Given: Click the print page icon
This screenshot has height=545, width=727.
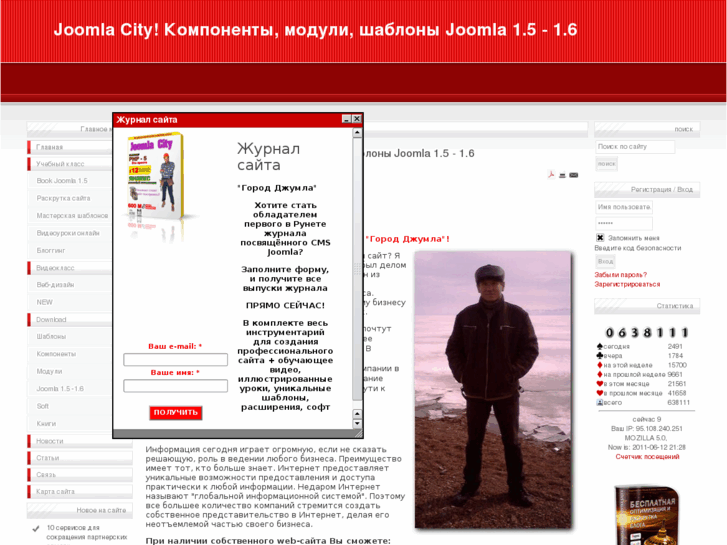Looking at the screenshot, I should [x=562, y=175].
